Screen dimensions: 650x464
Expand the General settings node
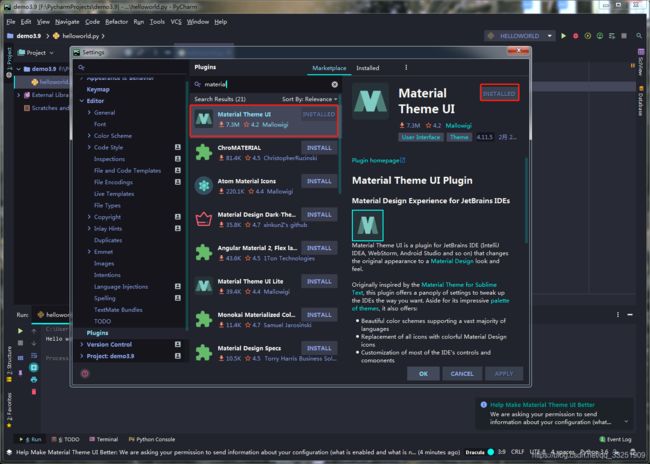coord(89,112)
